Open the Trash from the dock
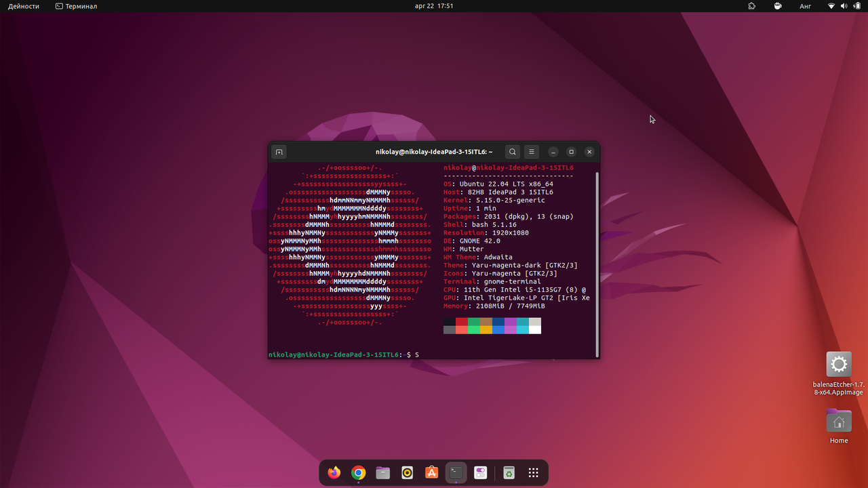This screenshot has height=488, width=868. coord(509,472)
